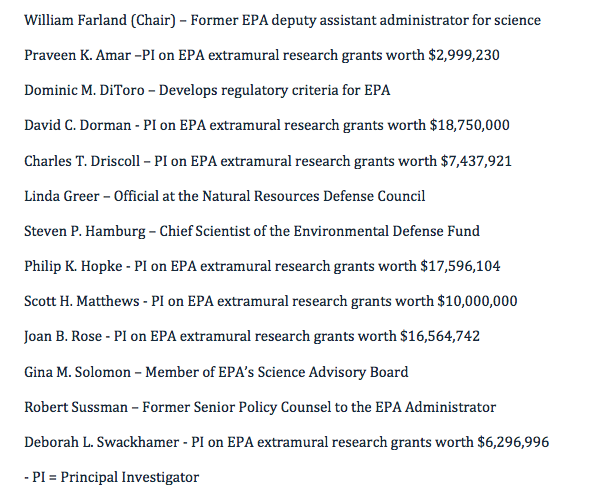Click the Dominic M. DiToro line
Viewport: 595px width, 503px height.
coord(207,91)
